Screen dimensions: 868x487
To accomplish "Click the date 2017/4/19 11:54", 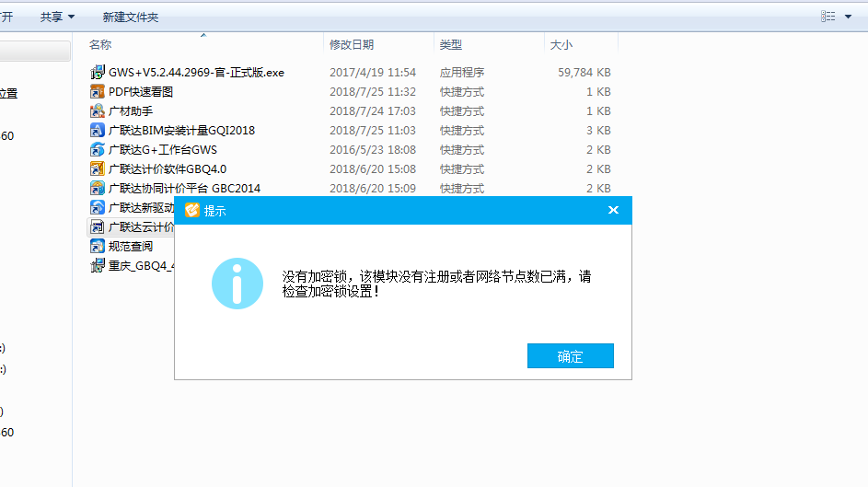I will (373, 72).
